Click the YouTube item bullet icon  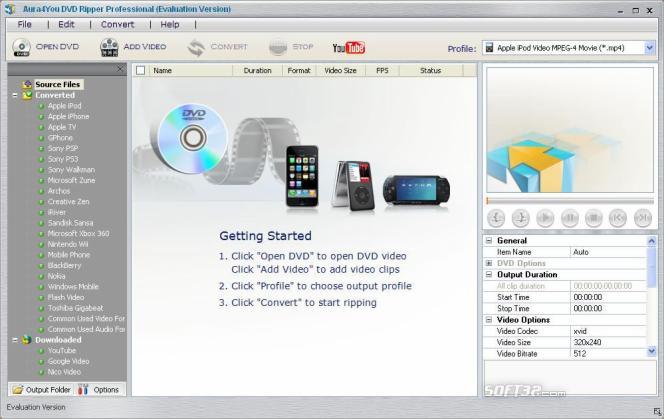point(41,351)
